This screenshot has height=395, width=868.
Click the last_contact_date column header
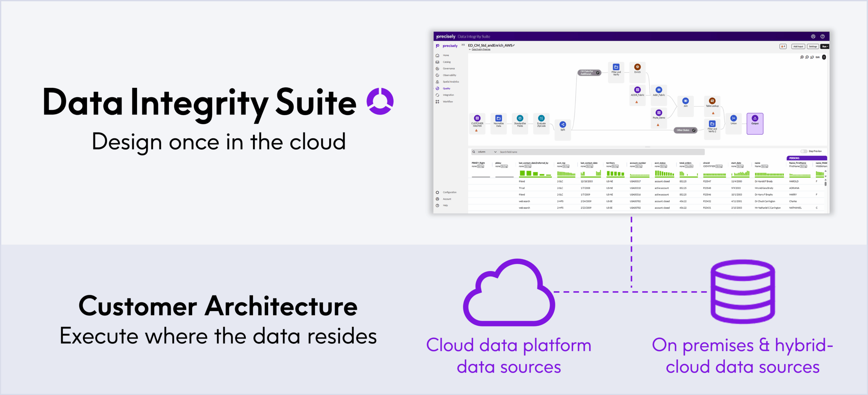(589, 163)
